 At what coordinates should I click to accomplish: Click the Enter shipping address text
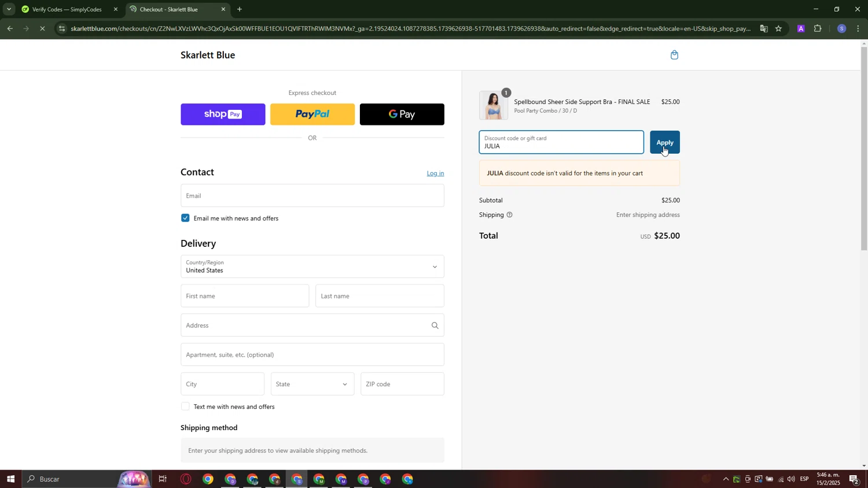click(648, 215)
